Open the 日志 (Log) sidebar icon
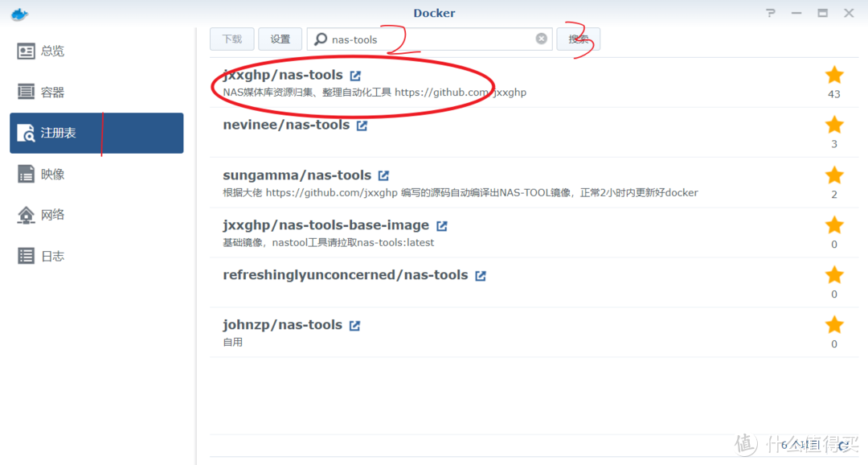The height and width of the screenshot is (465, 868). [x=40, y=255]
